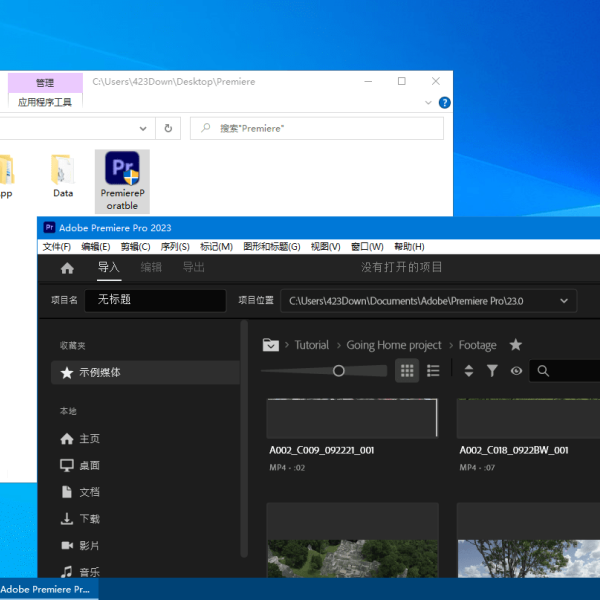
Task: Open 桌面 local location
Action: click(80, 465)
